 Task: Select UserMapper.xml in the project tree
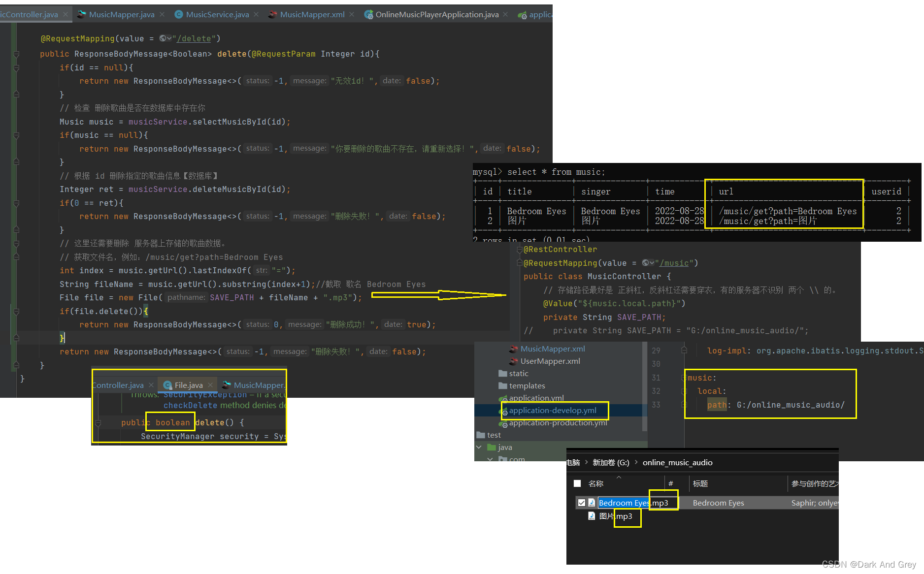(550, 361)
